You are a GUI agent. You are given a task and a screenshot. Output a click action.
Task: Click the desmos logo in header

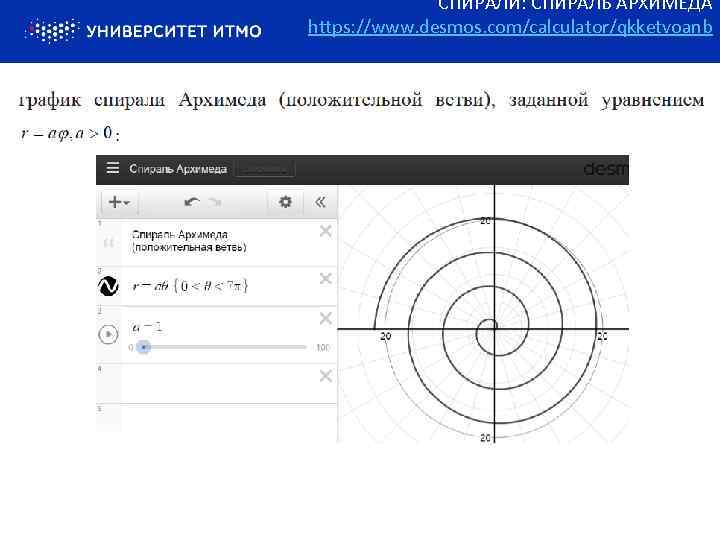(606, 169)
